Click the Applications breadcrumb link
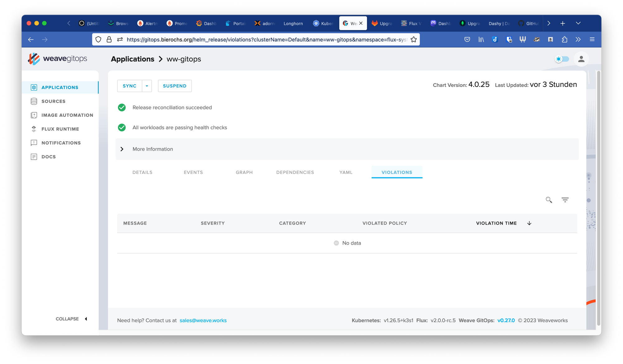Screen dimensions: 623x364 [x=133, y=59]
